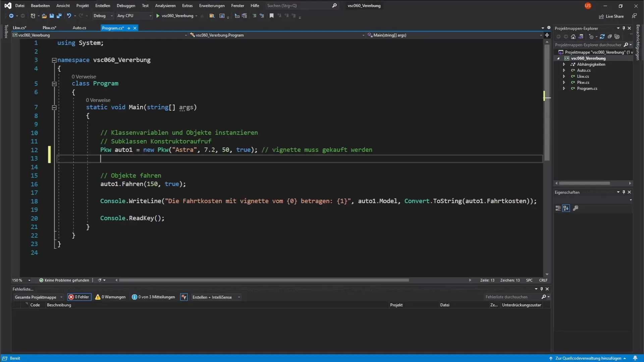
Task: Uncomment selected lines icon
Action: (x=262, y=16)
